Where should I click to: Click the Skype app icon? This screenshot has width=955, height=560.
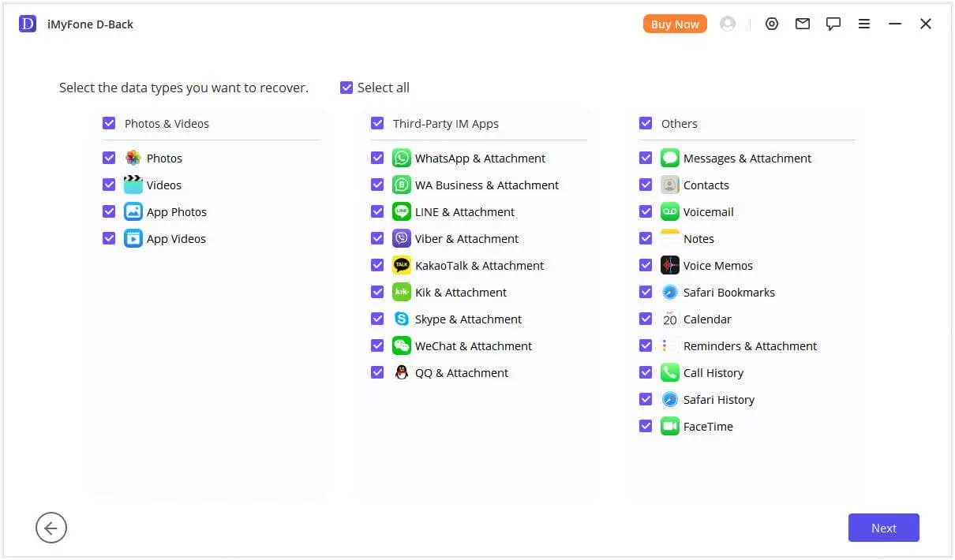402,319
